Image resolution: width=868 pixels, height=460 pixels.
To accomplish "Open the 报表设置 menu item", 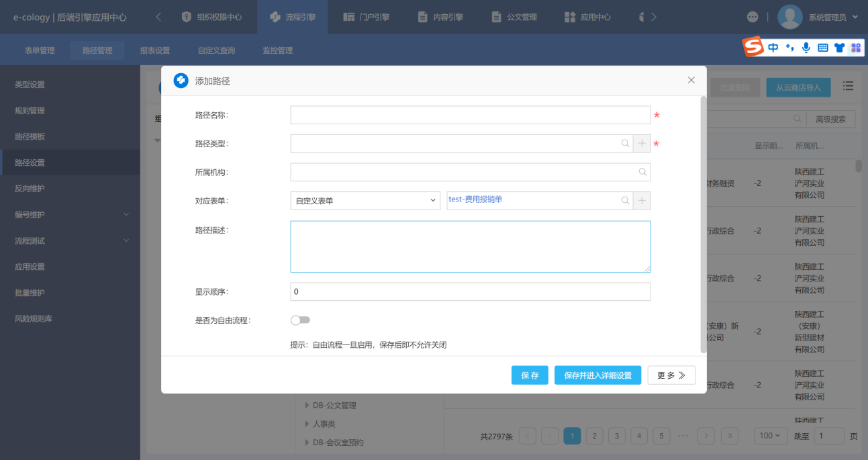I will tap(155, 50).
